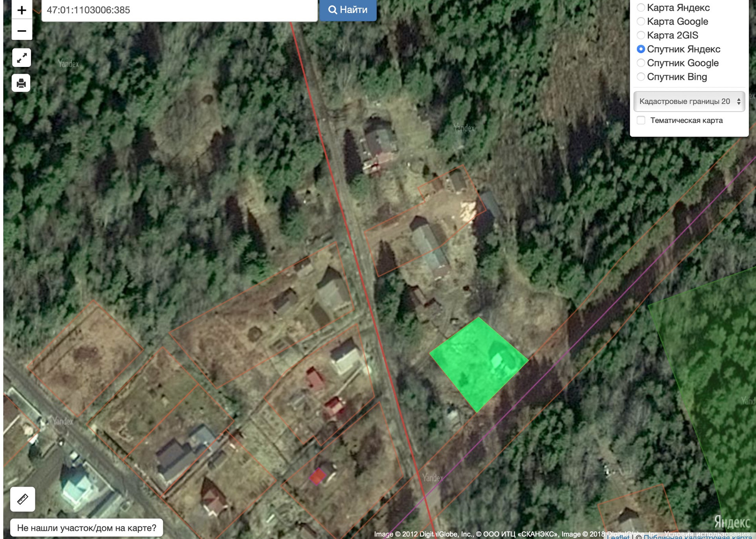This screenshot has height=539, width=756.
Task: Open Публичная кадастровая карта link
Action: click(697, 537)
